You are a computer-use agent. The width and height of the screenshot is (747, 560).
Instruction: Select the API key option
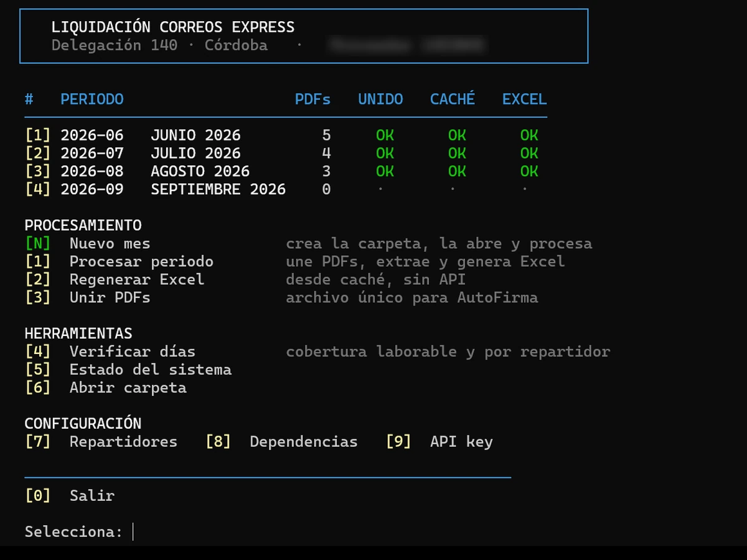[x=461, y=442]
